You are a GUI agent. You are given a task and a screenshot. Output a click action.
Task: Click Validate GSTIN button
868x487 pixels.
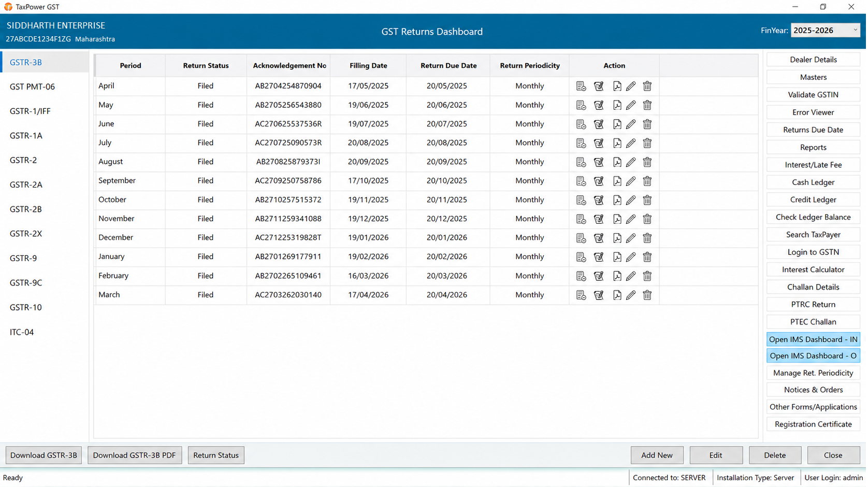tap(813, 95)
